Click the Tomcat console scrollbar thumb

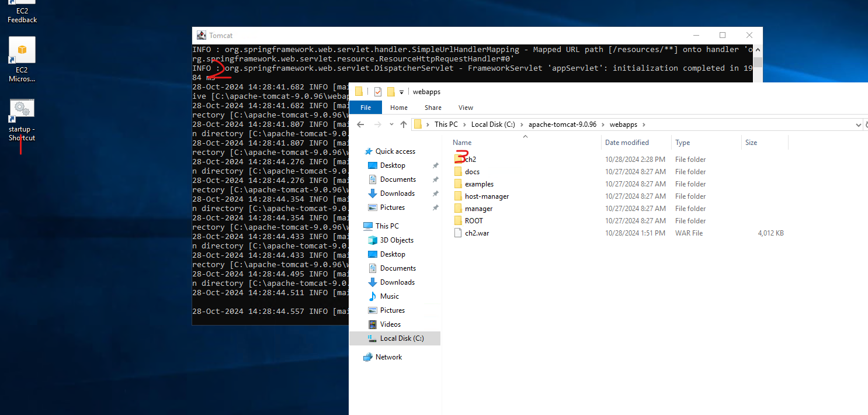pos(758,62)
